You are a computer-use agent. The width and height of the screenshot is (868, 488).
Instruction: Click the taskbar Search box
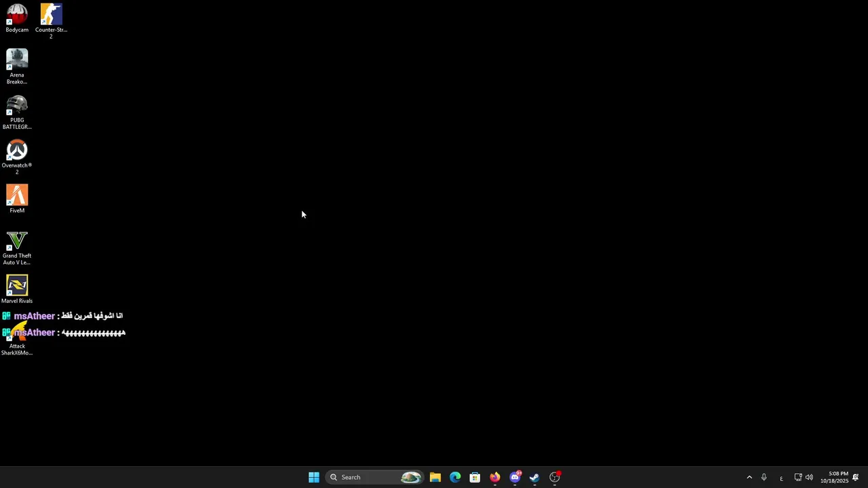[x=375, y=477]
